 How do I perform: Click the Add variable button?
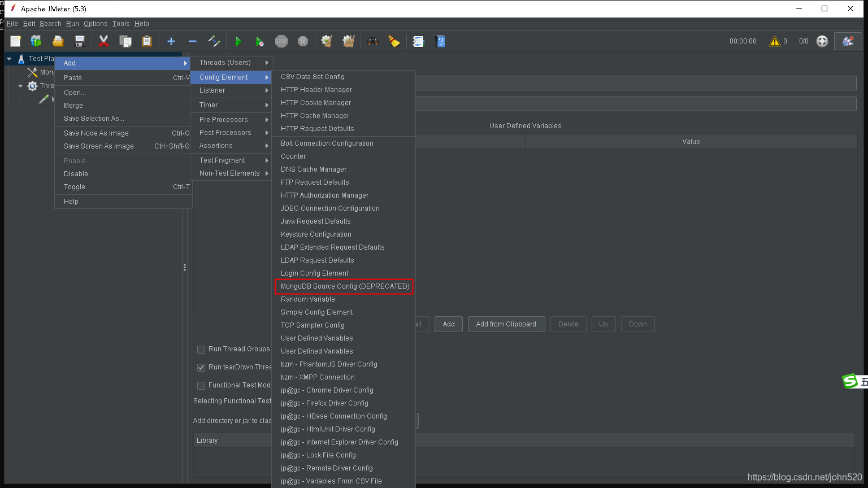point(449,324)
